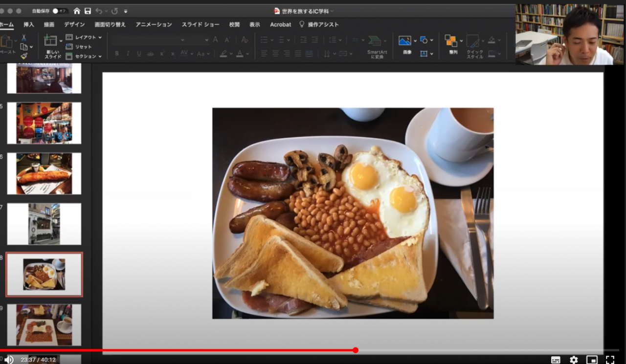Click the 新しいスライド new slide icon
This screenshot has width=626, height=364.
pyautogui.click(x=51, y=41)
